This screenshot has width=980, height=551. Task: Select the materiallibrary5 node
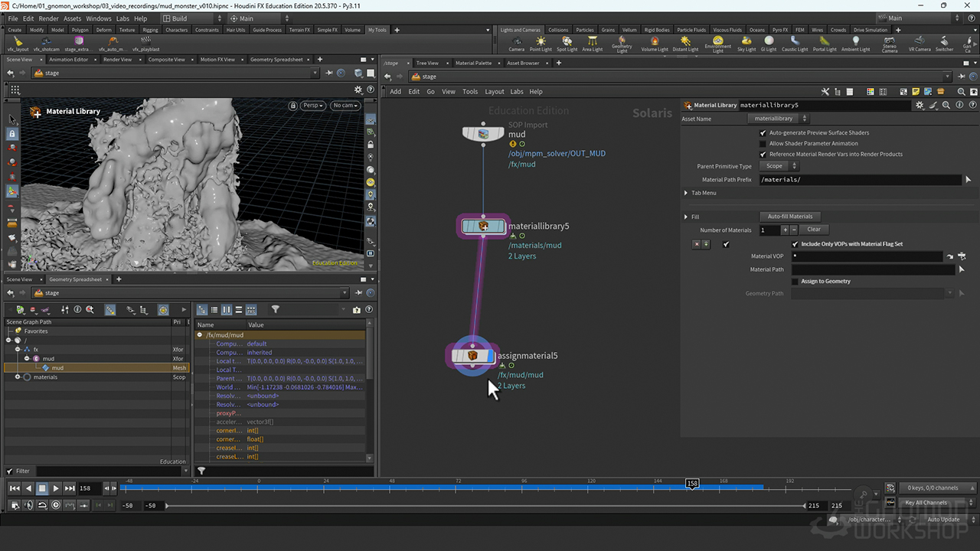point(483,227)
